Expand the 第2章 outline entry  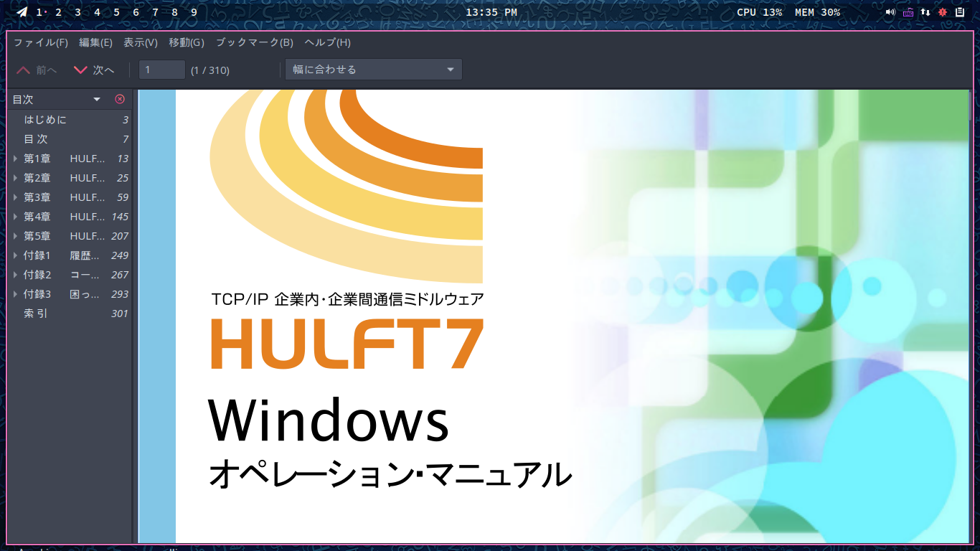(16, 178)
